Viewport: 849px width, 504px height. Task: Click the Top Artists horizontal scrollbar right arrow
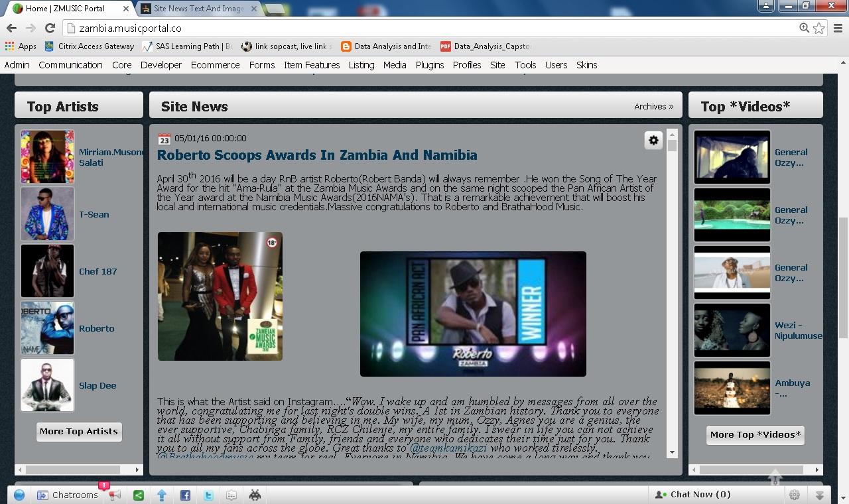pos(137,470)
